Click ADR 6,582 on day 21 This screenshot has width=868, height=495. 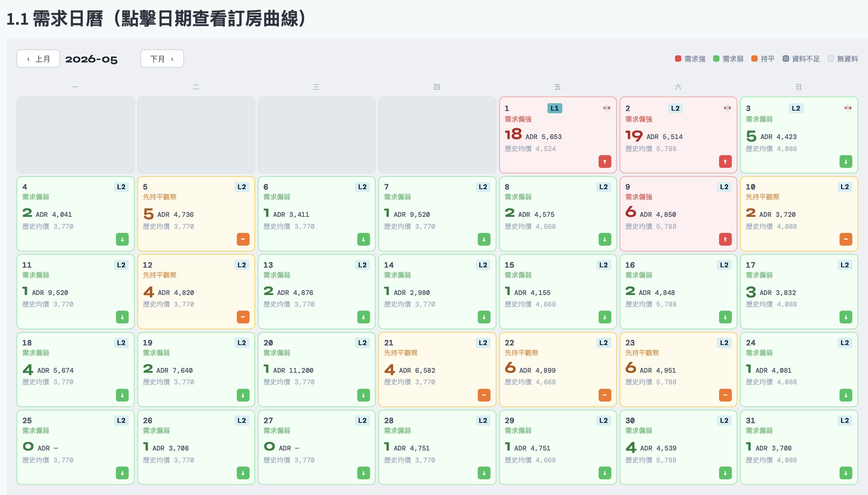[x=417, y=371]
